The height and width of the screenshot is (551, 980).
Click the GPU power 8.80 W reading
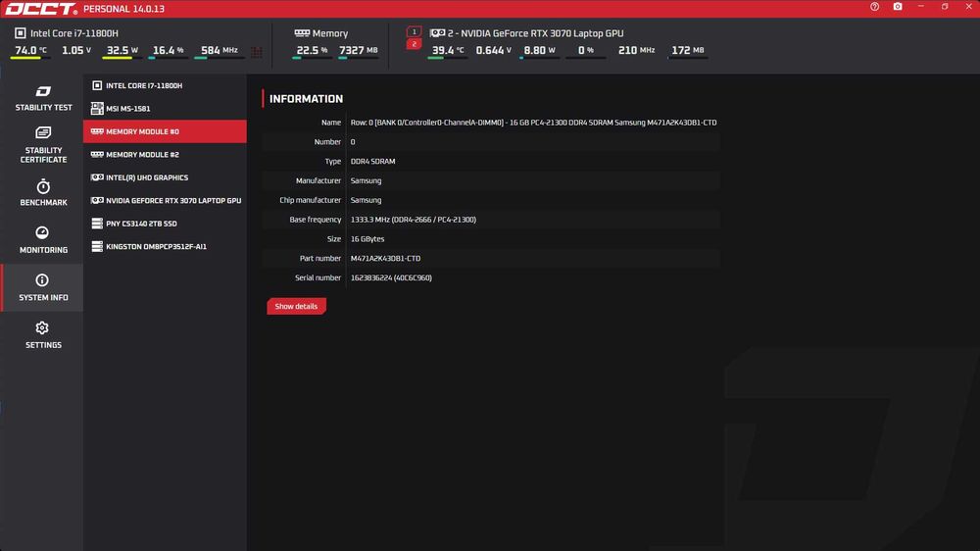pyautogui.click(x=541, y=51)
